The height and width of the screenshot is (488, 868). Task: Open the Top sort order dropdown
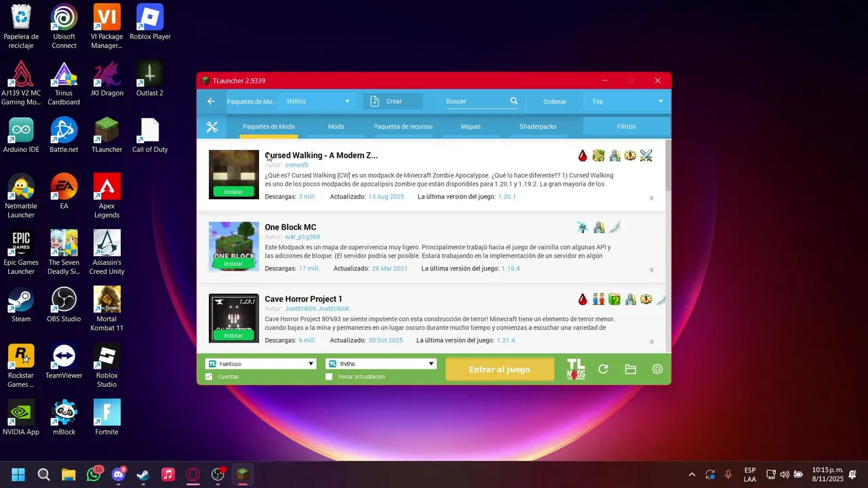click(x=627, y=102)
